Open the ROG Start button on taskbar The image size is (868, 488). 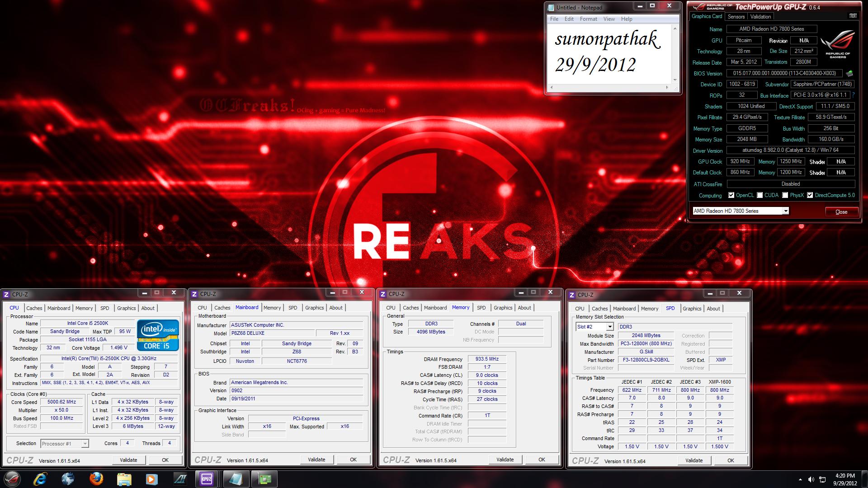[13, 479]
